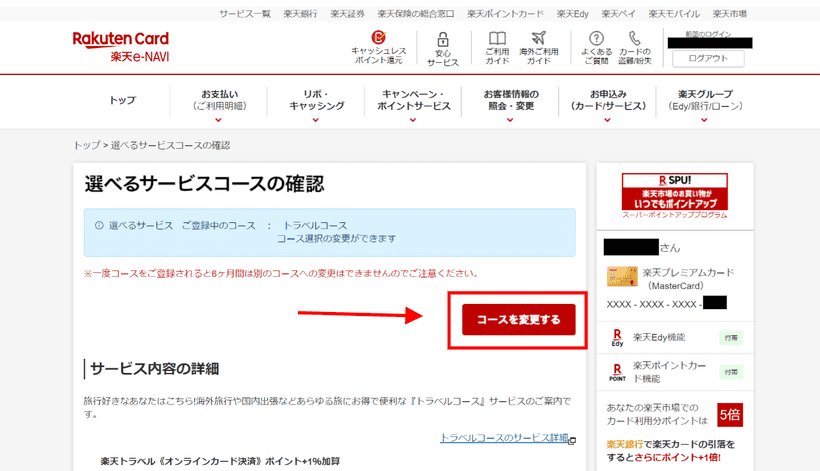This screenshot has width=820, height=471.
Task: Click the コースを変更する button
Action: coord(518,319)
